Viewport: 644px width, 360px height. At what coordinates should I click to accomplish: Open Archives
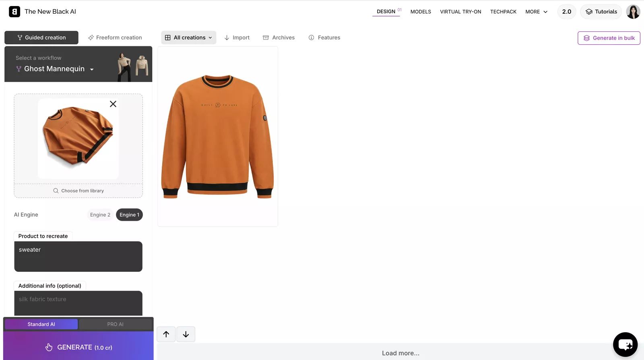point(279,37)
